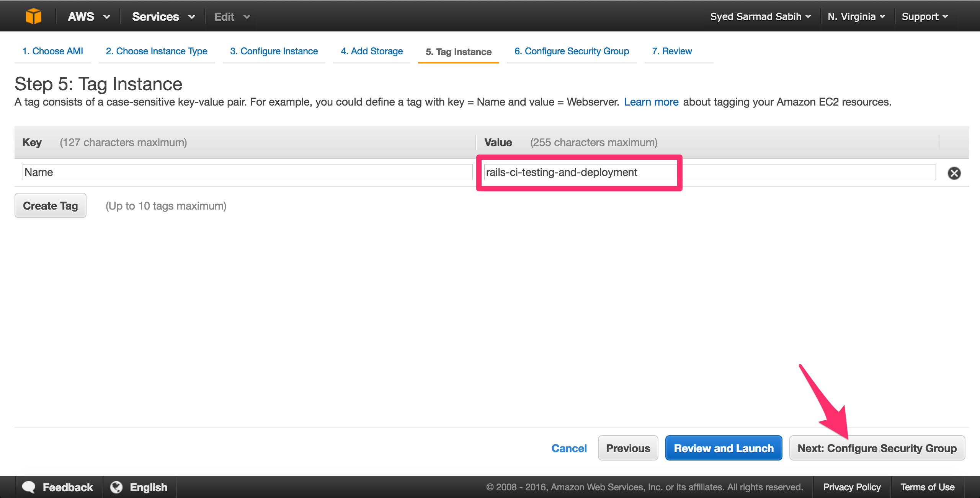This screenshot has width=980, height=498.
Task: Open the Feedback speech bubble button
Action: [58, 487]
